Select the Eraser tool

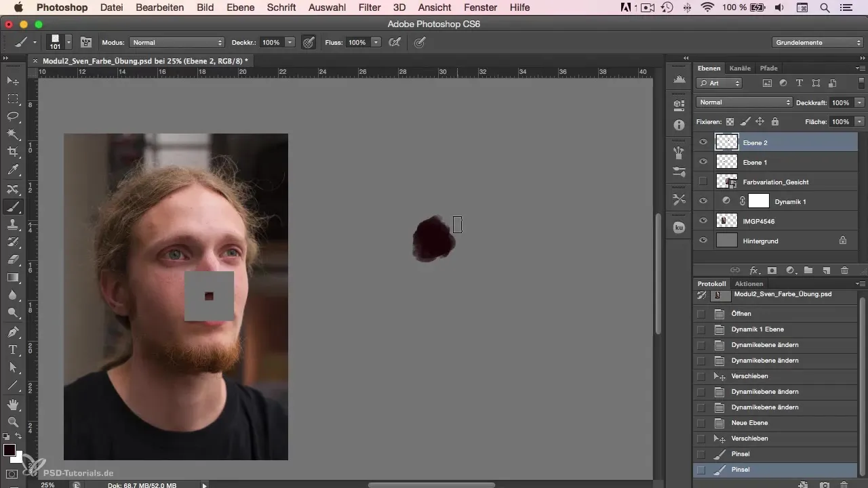click(x=13, y=260)
